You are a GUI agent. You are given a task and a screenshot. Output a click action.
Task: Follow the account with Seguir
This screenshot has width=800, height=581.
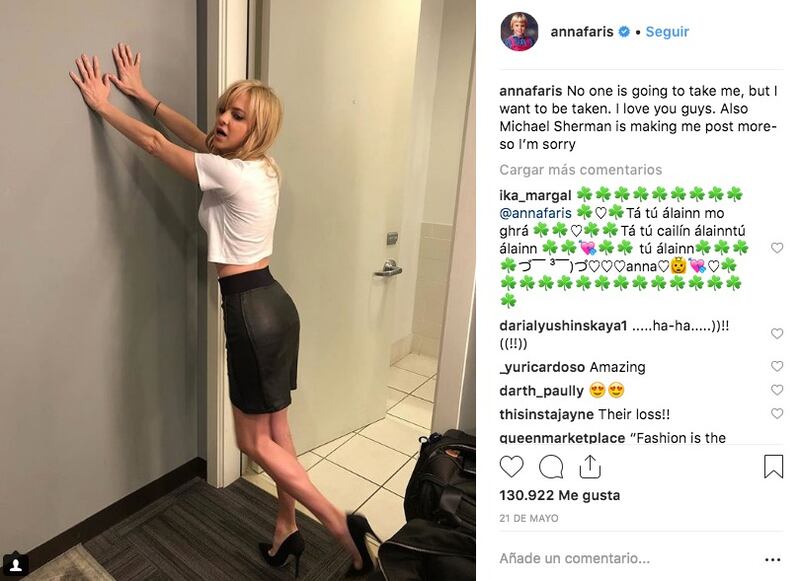pos(667,32)
